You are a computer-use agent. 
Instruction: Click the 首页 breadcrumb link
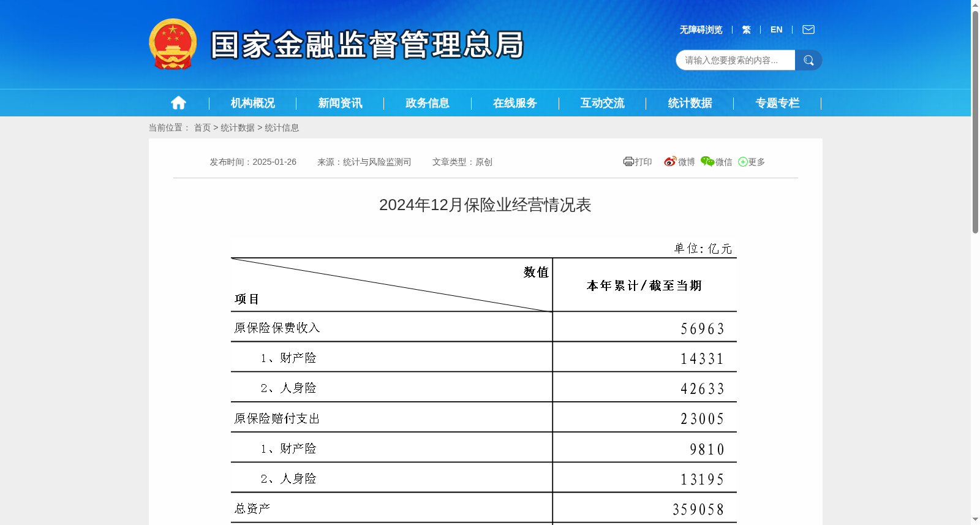coord(202,127)
